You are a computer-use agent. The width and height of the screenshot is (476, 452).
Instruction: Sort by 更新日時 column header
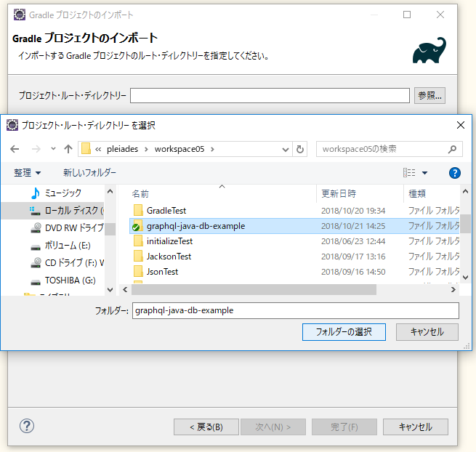[x=339, y=194]
